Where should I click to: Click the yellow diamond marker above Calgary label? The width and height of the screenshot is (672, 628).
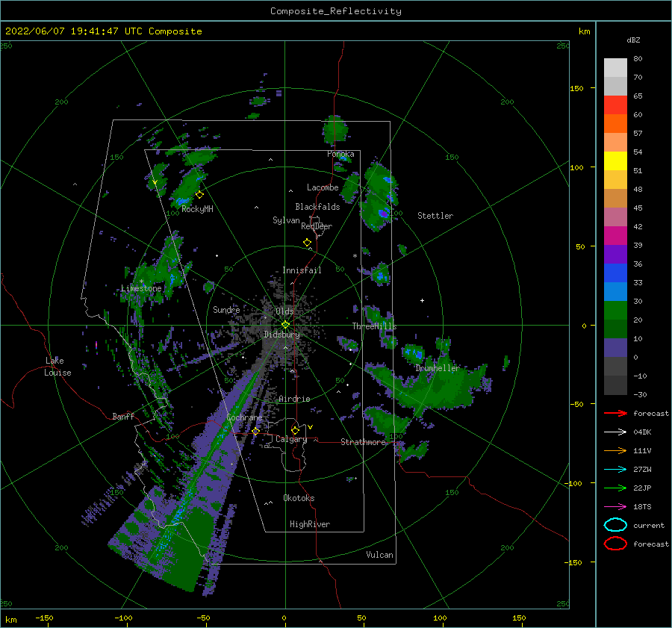pyautogui.click(x=295, y=430)
